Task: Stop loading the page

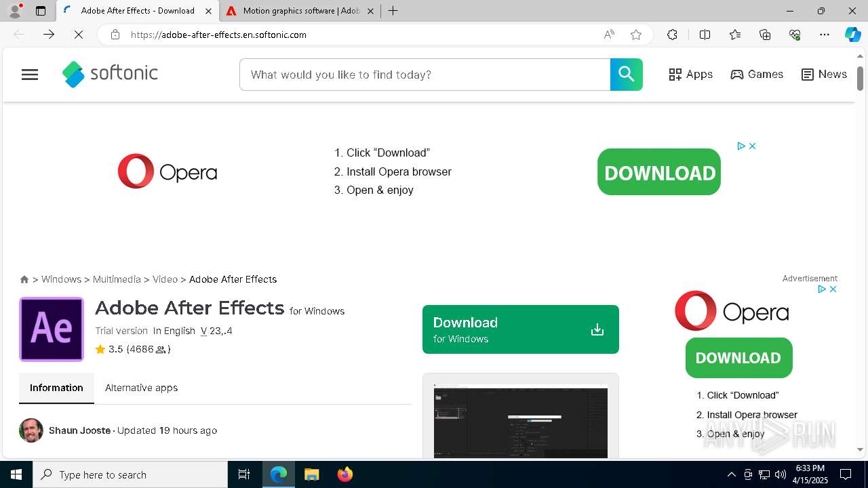Action: click(79, 35)
